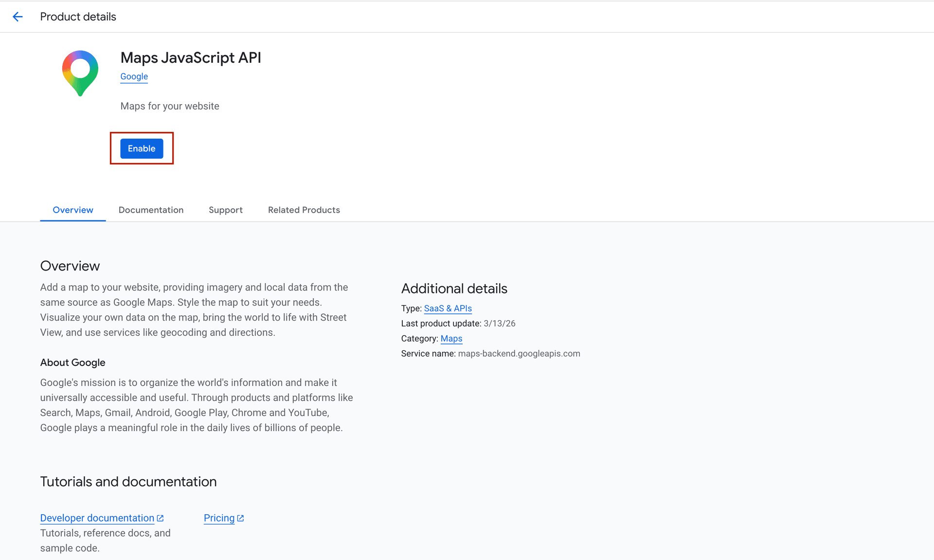The height and width of the screenshot is (560, 934).
Task: Click the Product details header text
Action: coord(78,16)
